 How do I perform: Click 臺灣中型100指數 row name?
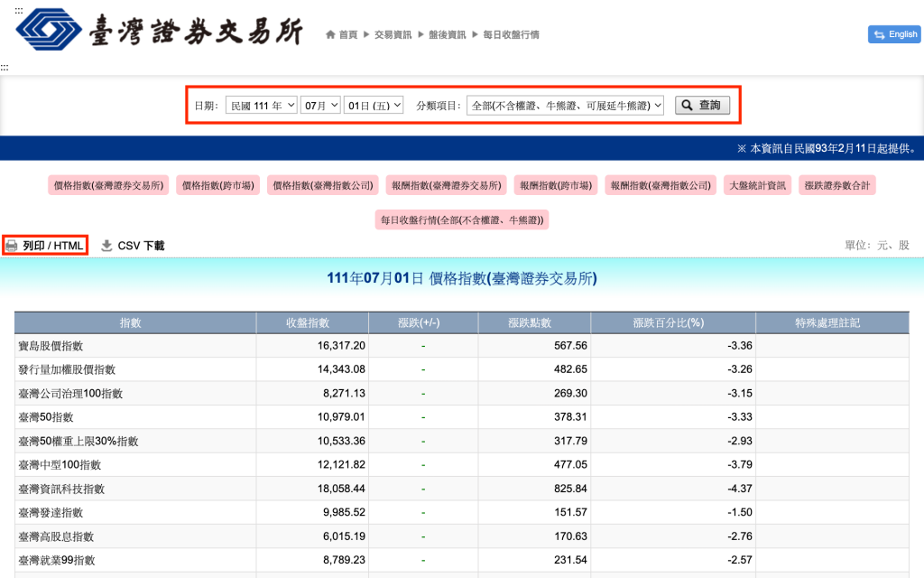pos(60,465)
